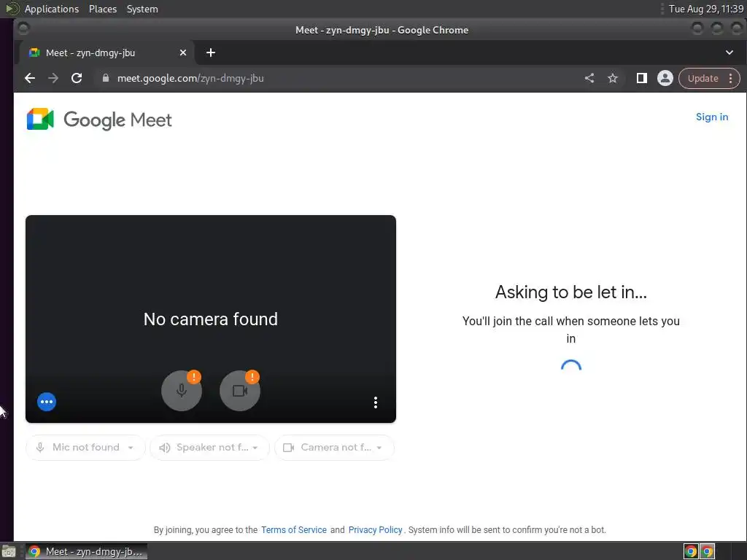Share this page icon
The height and width of the screenshot is (560, 747).
click(x=589, y=78)
